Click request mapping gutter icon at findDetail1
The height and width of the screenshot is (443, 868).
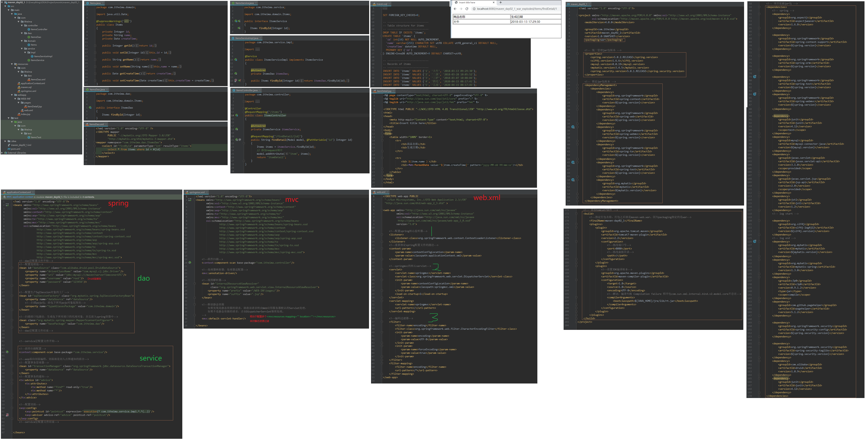[x=236, y=140]
